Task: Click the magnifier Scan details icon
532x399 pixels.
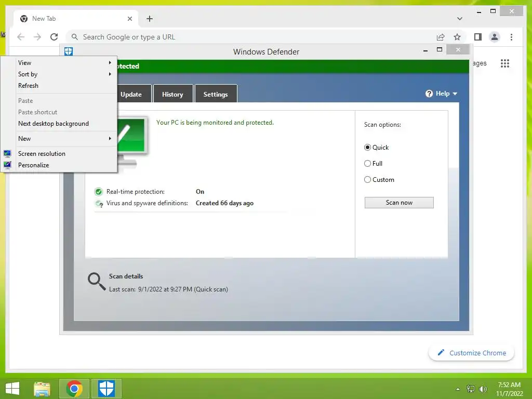Action: click(x=97, y=282)
